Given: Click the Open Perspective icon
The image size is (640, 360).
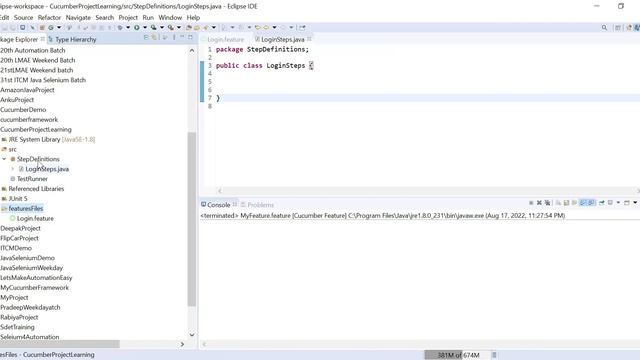Looking at the screenshot, I should (x=618, y=27).
